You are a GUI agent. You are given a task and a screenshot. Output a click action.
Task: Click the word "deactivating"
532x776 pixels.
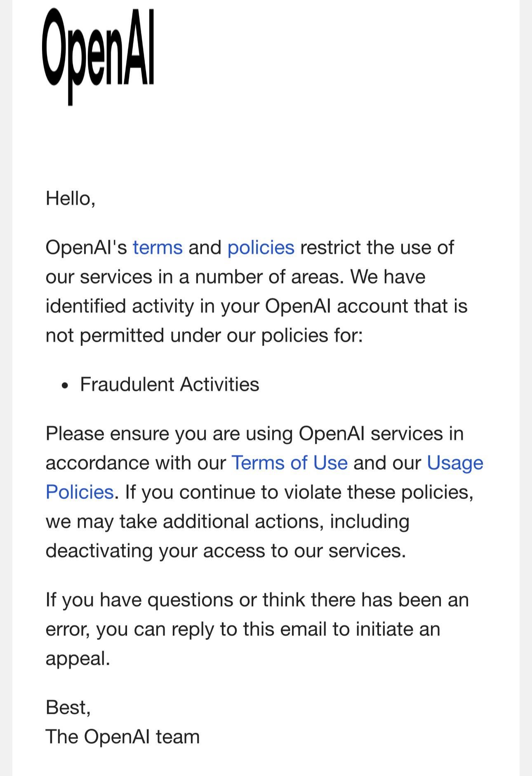click(x=99, y=550)
